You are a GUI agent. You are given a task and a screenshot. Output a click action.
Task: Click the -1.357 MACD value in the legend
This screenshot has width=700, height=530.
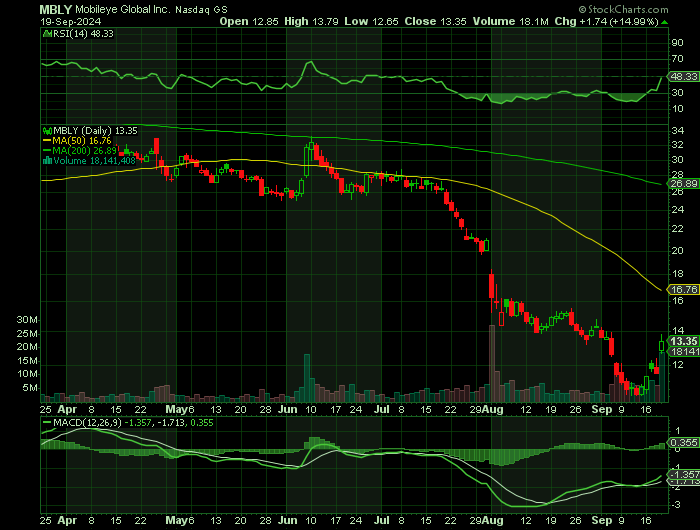tap(138, 422)
